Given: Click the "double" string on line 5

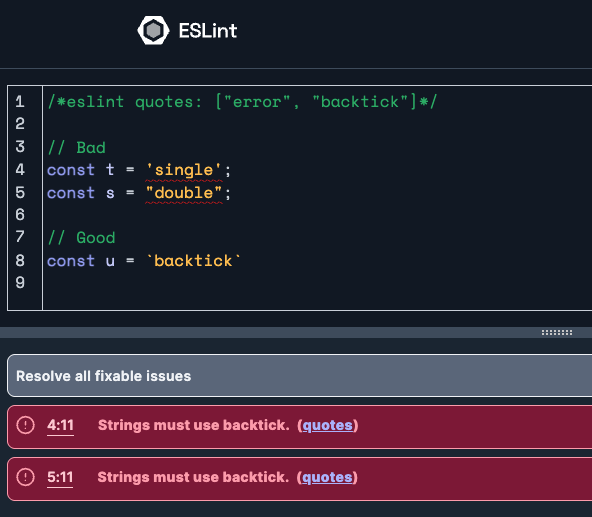Looking at the screenshot, I should click(x=184, y=193).
